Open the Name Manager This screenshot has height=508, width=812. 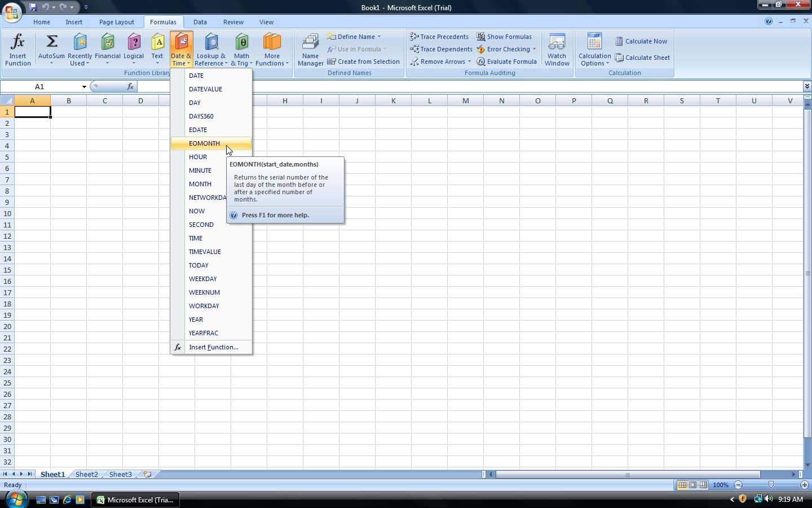coord(310,50)
